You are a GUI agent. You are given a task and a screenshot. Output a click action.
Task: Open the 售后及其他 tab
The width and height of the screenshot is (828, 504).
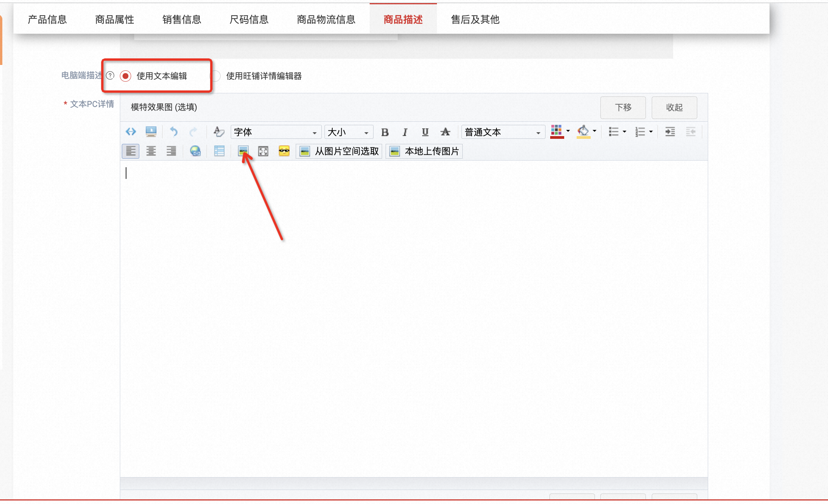[x=475, y=19]
